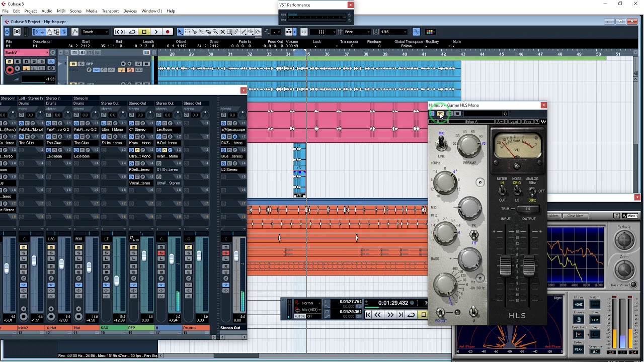Open the Beat grid type dropdown
Image resolution: width=644 pixels, height=362 pixels.
pyautogui.click(x=357, y=32)
